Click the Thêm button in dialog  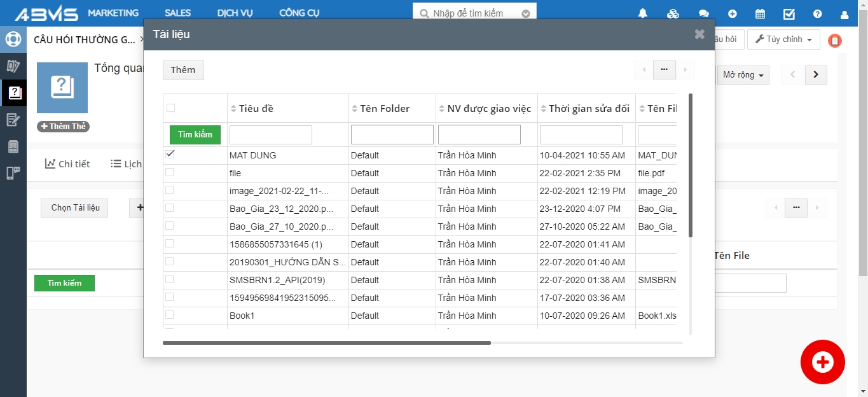183,70
